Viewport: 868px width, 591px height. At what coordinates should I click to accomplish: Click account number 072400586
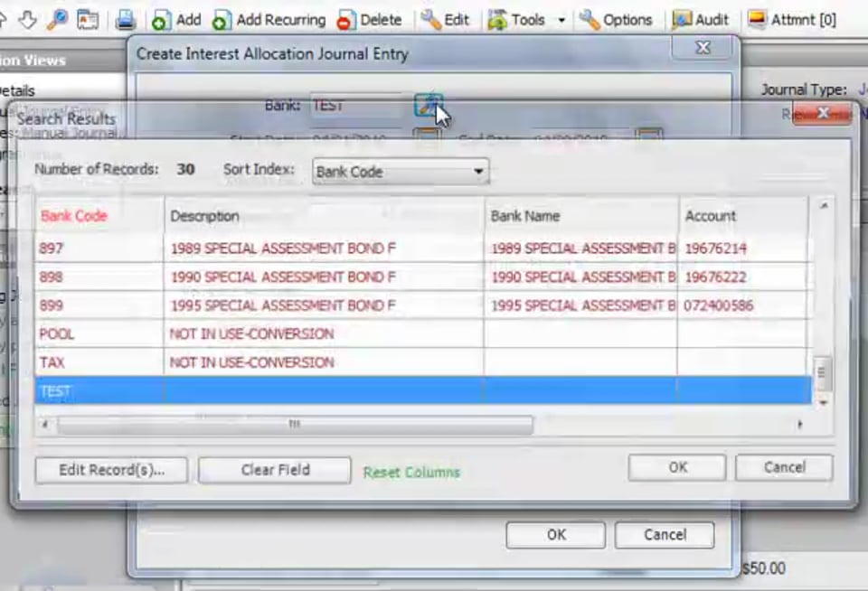coord(719,305)
